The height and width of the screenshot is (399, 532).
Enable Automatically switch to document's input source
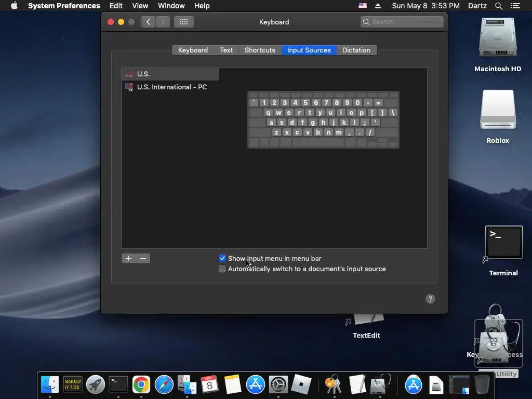tap(222, 269)
